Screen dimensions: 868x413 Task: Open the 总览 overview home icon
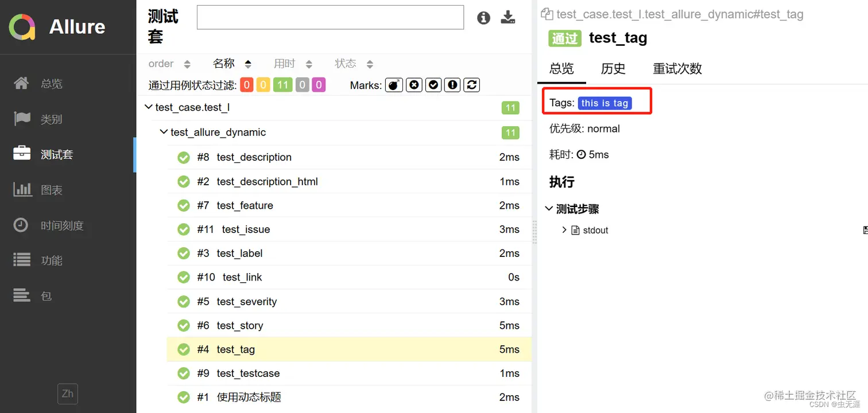coord(21,84)
